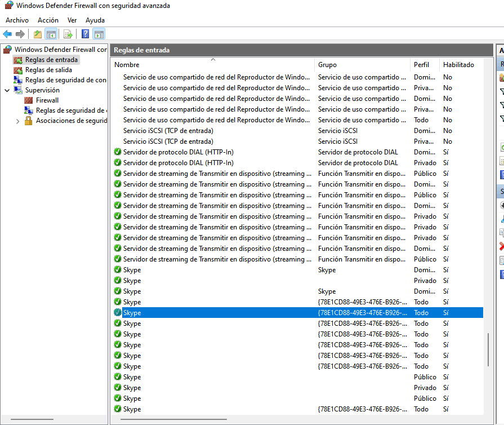
Task: Select Reglas de seguridad de conexión under root
Action: [65, 80]
